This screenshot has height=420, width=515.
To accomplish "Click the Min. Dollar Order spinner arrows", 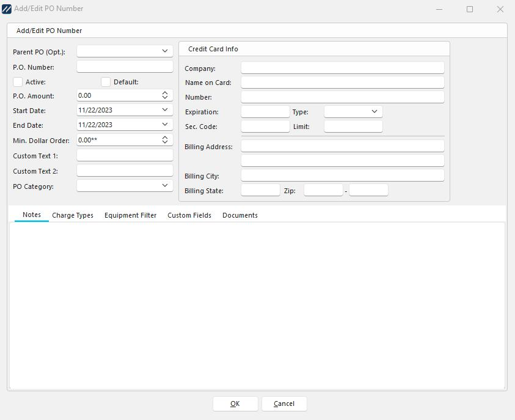I will (x=165, y=139).
